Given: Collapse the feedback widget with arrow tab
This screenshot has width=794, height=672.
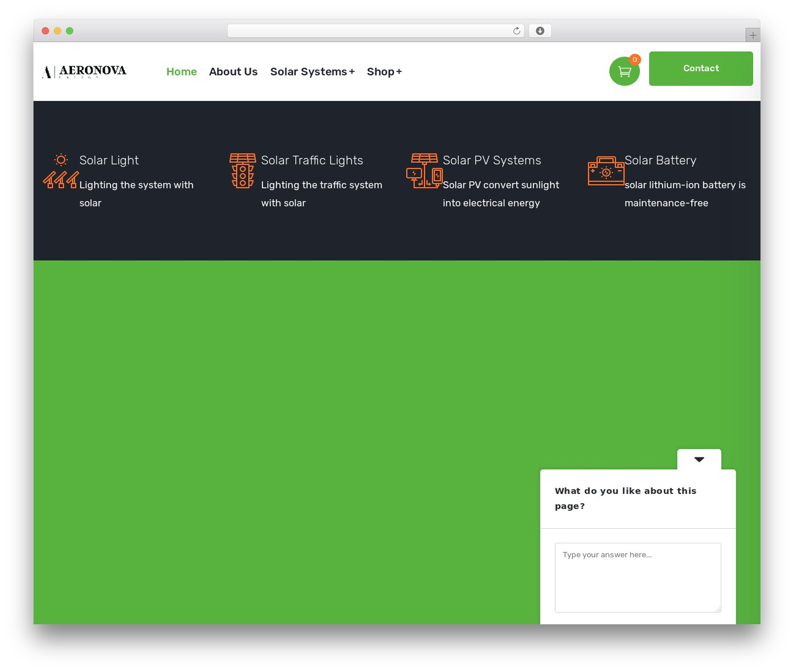Looking at the screenshot, I should [699, 459].
